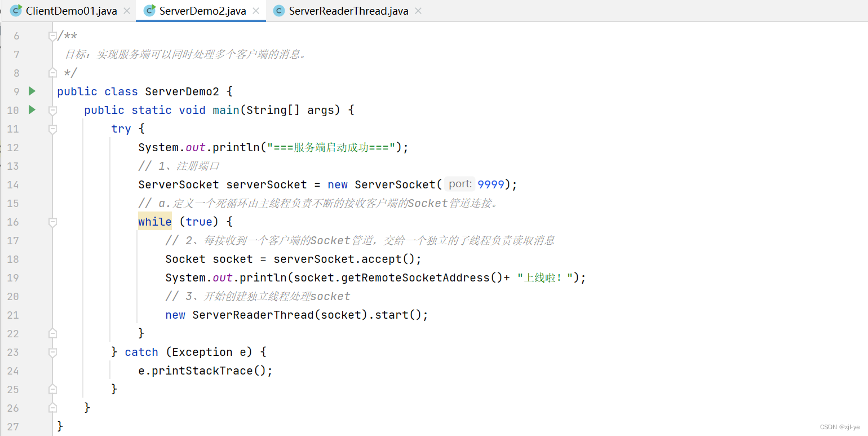Click the comment on line 17
Screen dimensions: 868x436
(x=360, y=240)
